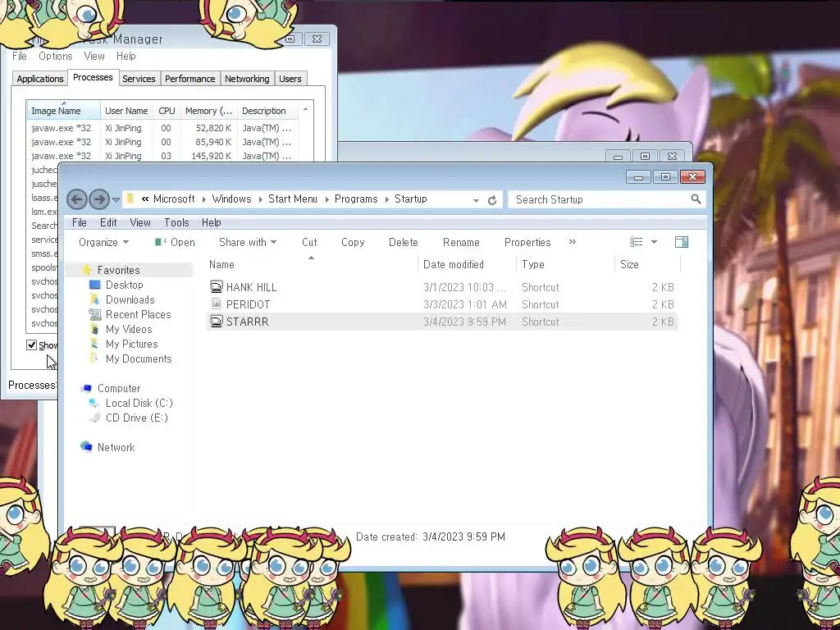This screenshot has width=840, height=630.
Task: Switch to Task Manager Networking tab
Action: [247, 79]
